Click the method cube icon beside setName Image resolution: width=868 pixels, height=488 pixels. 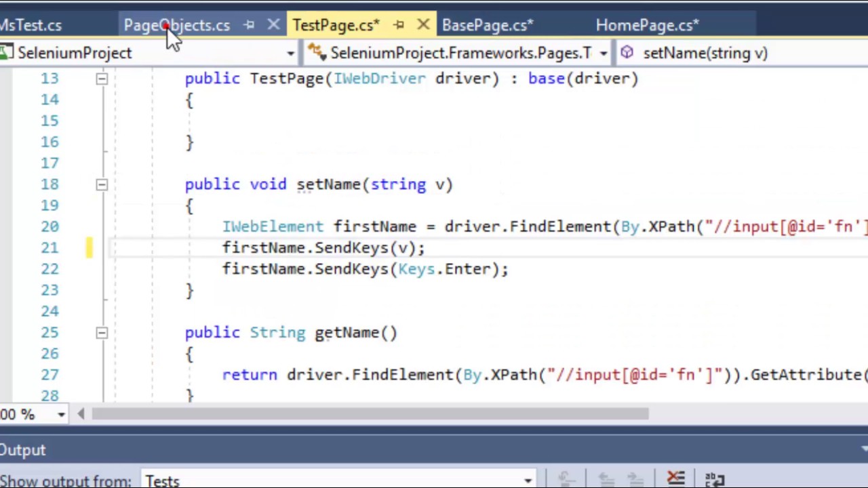pyautogui.click(x=627, y=52)
